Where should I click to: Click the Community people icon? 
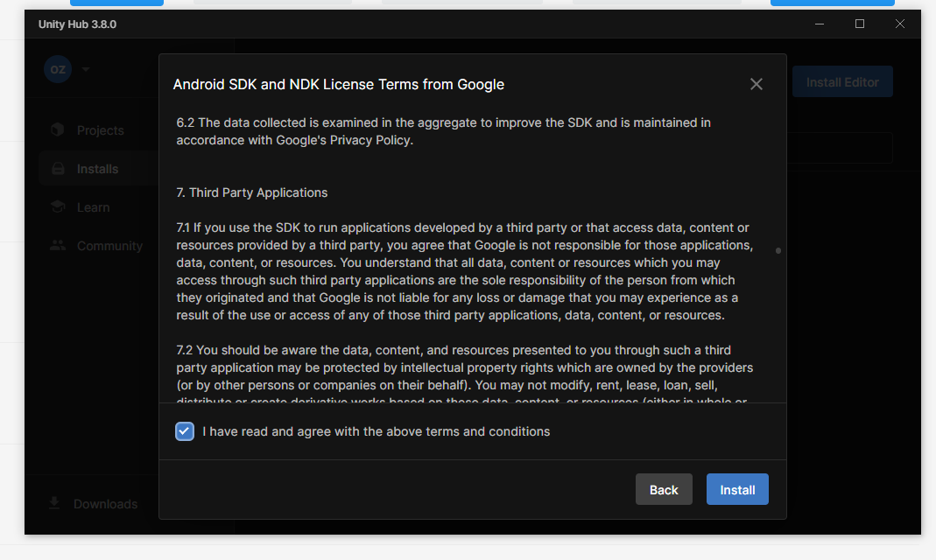point(58,245)
